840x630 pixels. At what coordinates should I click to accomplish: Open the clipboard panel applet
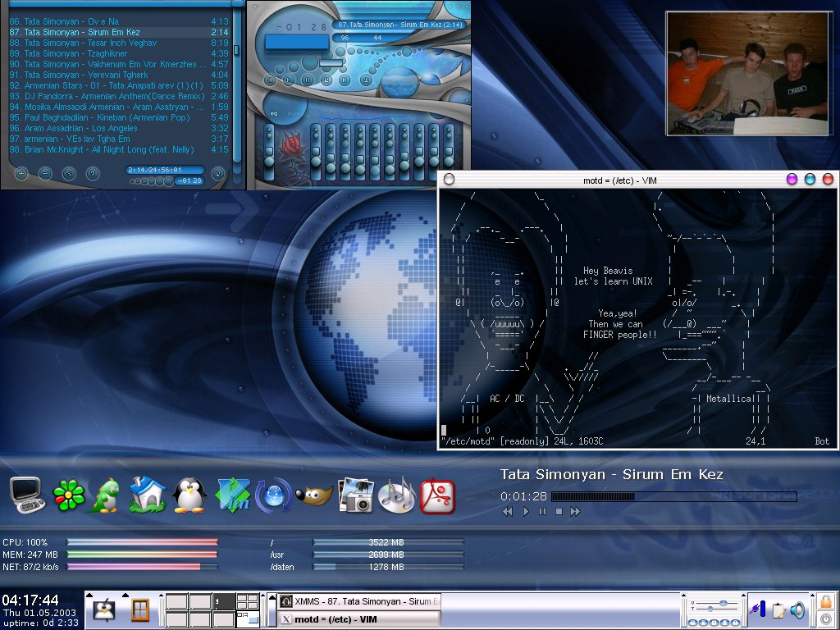[x=778, y=610]
